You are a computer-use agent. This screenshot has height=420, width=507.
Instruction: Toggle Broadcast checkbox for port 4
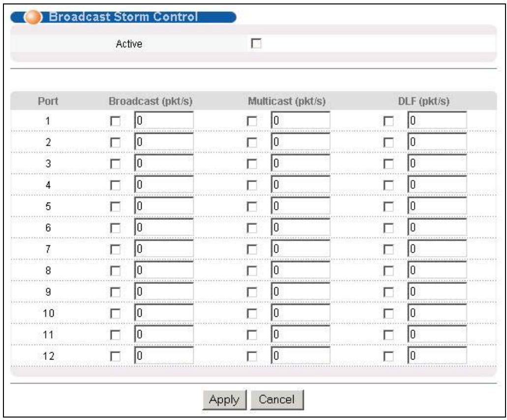(x=115, y=185)
